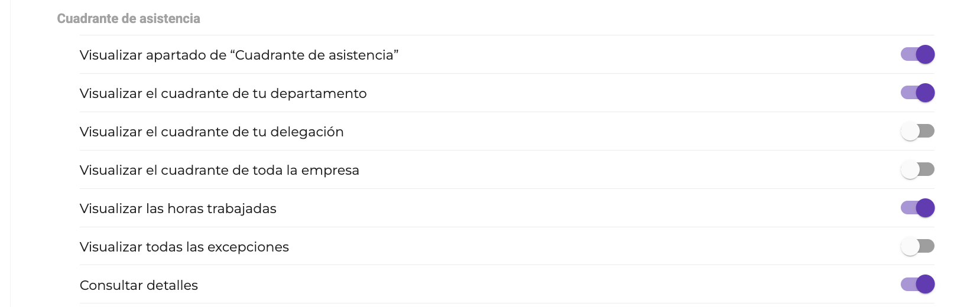Turn off "Visualizar el cuadrante de tu departamento"

(x=917, y=93)
